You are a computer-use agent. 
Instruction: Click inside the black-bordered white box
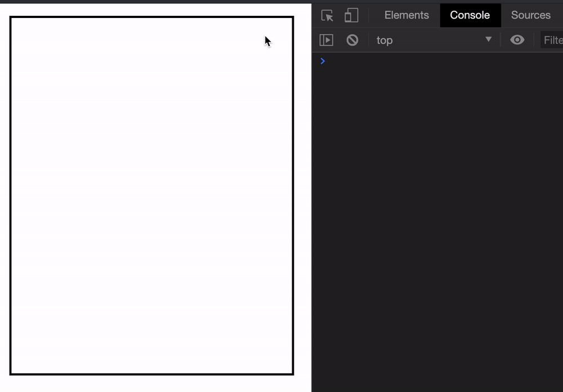152,197
